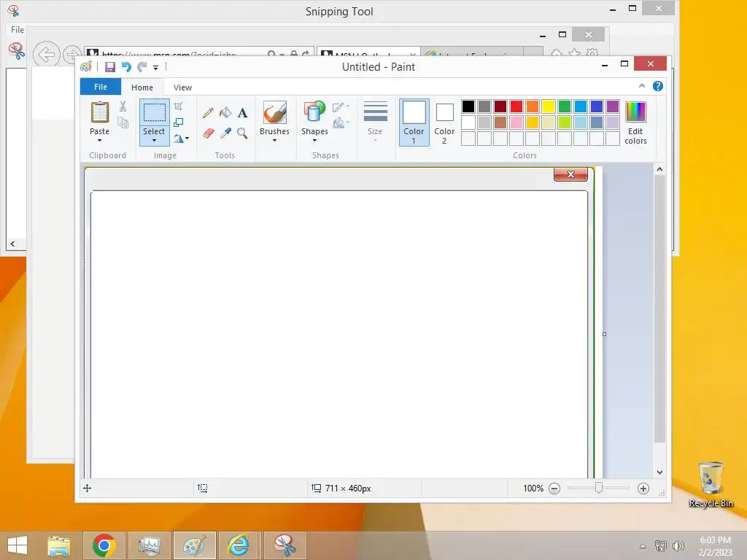Click the Resize icon in Image group

(x=179, y=122)
